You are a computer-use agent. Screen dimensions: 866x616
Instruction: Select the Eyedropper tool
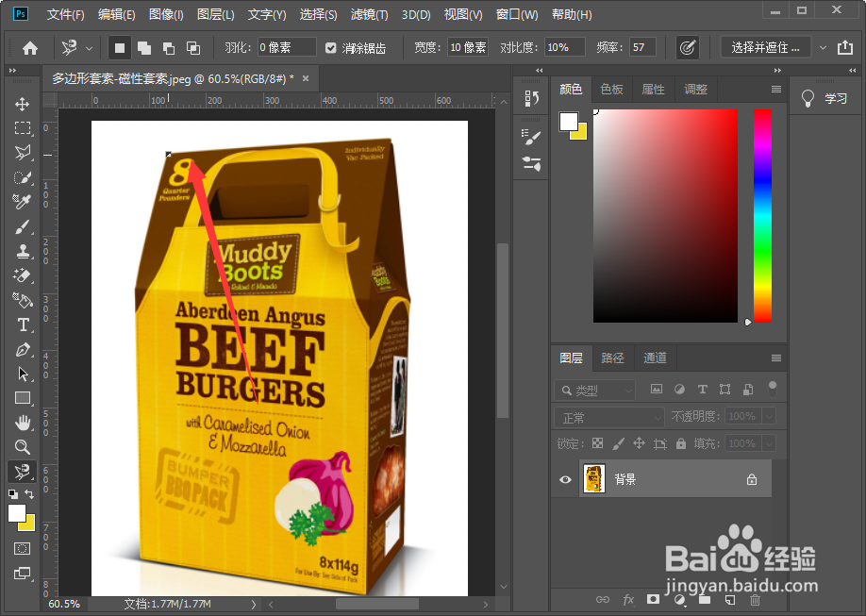[x=22, y=202]
